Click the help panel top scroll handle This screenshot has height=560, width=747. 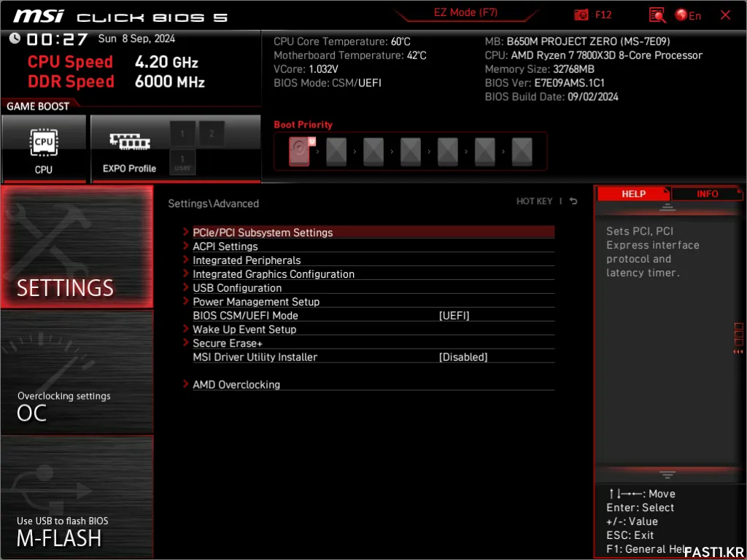[667, 208]
